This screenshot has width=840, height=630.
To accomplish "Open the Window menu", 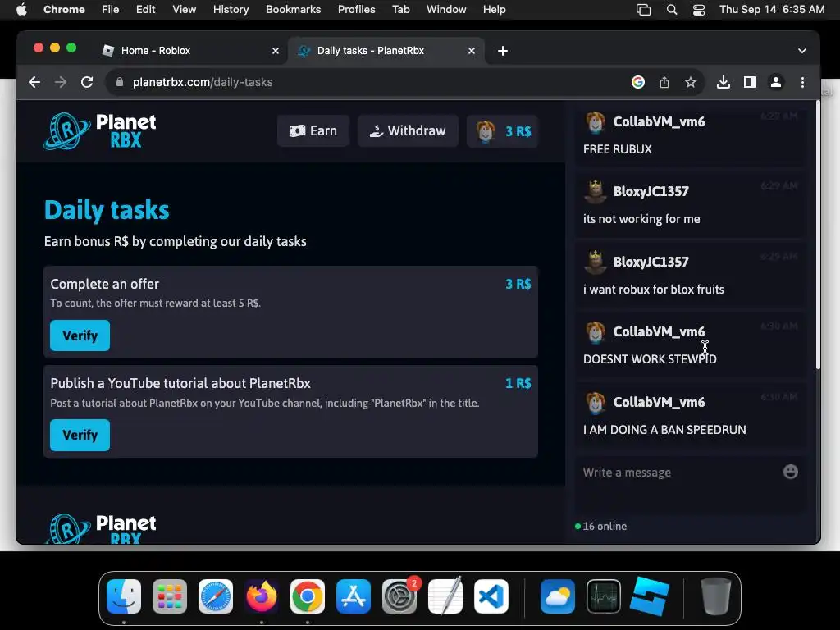I will click(x=446, y=9).
